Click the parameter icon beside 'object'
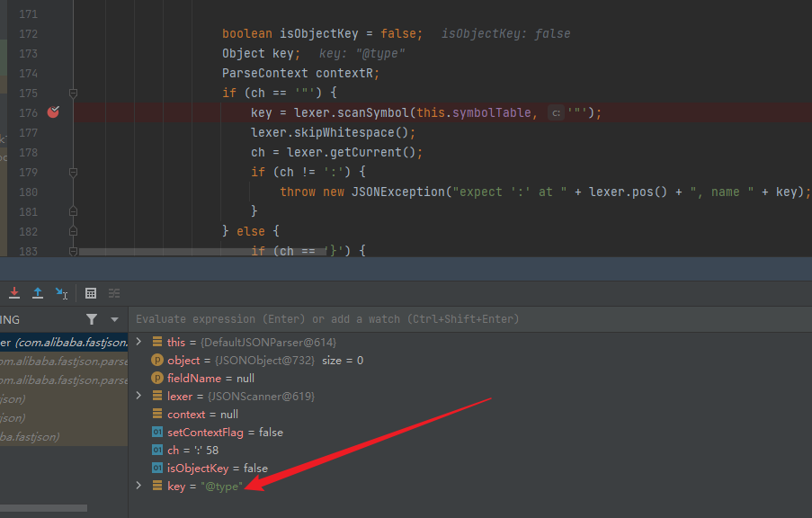Viewport: 812px width, 518px height. click(156, 360)
